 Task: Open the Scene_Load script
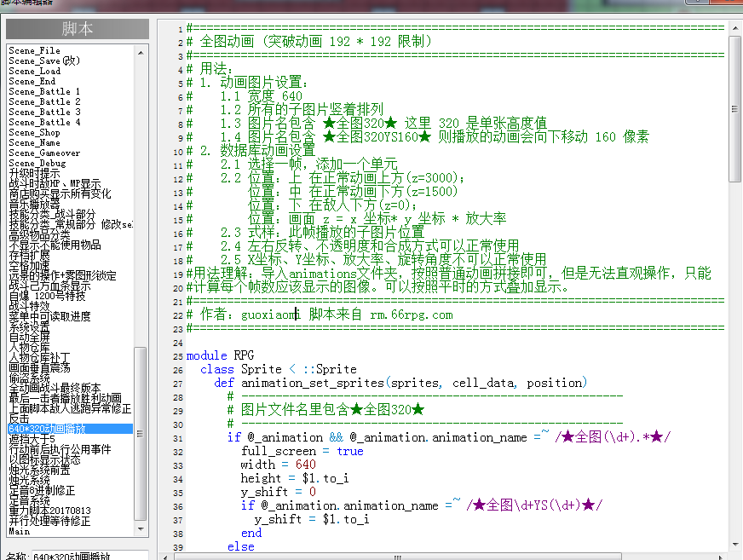click(x=35, y=71)
